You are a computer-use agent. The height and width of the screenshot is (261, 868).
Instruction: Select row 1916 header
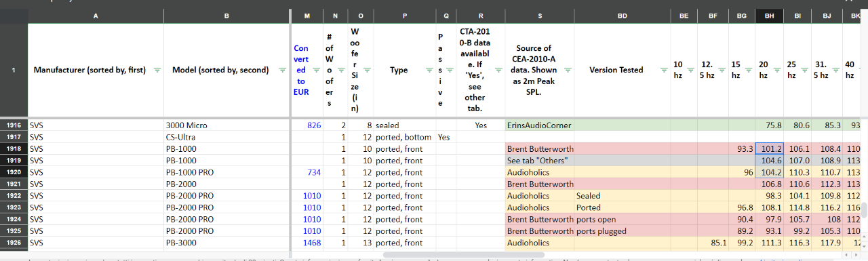[14, 125]
